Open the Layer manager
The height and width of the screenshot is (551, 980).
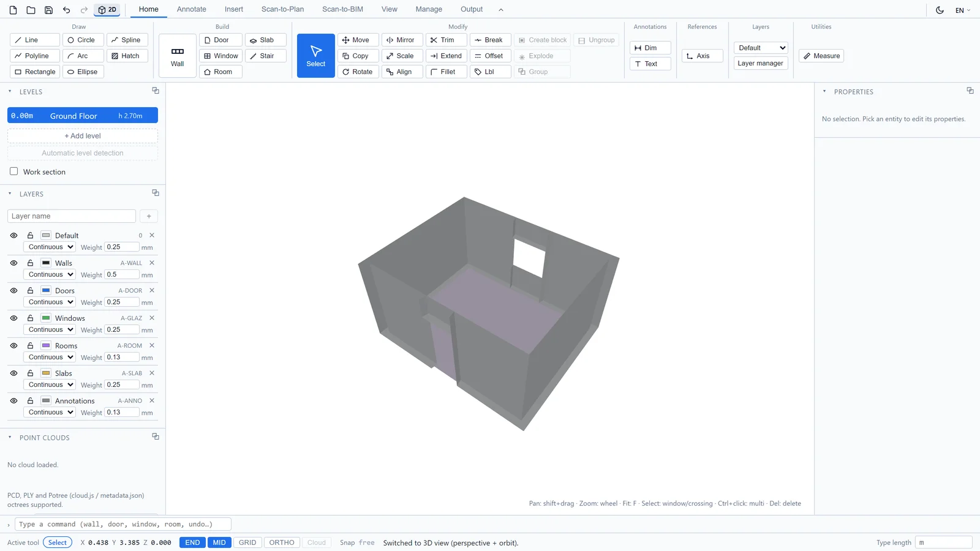[x=760, y=63]
